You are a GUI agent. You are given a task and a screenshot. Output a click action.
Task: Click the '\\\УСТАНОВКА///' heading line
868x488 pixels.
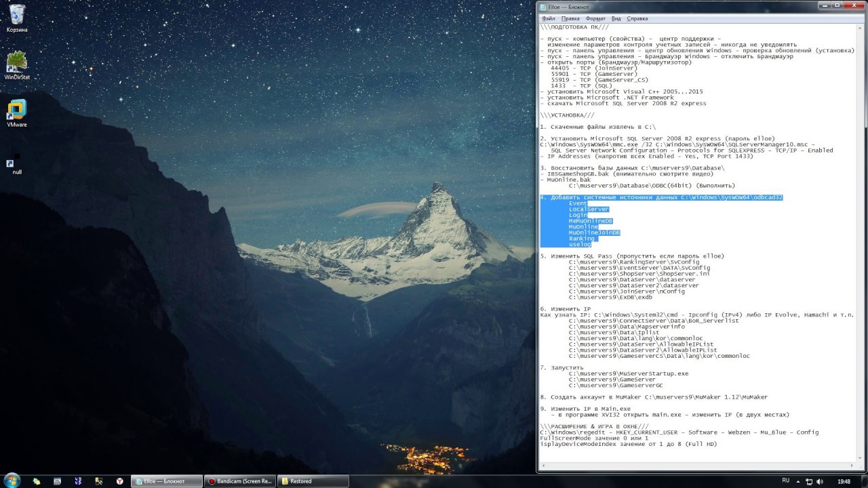567,115
